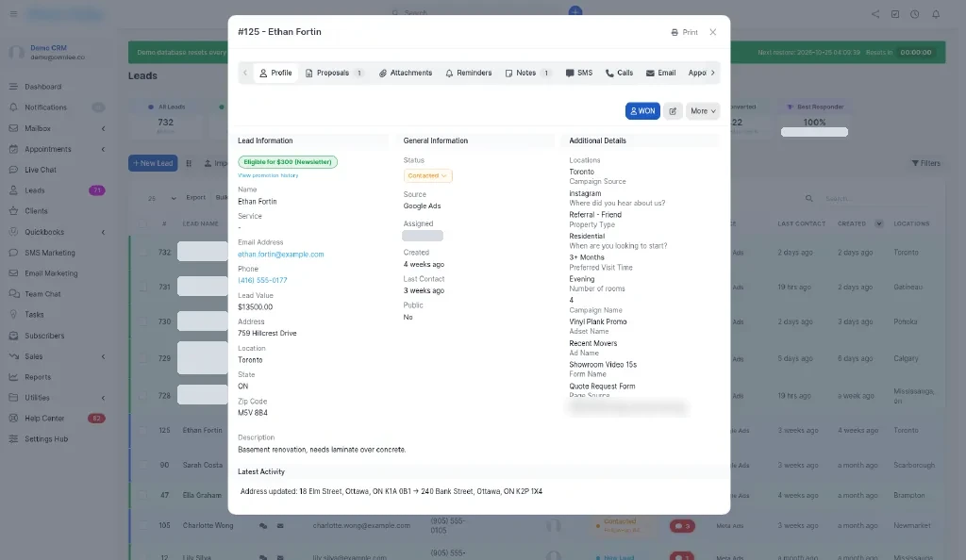
Task: Open SMS Marketing in the sidebar
Action: (49, 253)
